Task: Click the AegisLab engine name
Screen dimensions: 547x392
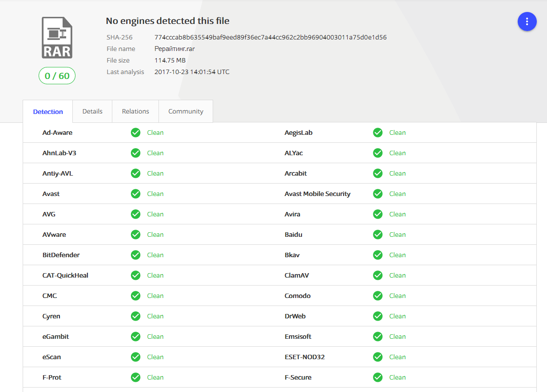Action: (x=298, y=133)
